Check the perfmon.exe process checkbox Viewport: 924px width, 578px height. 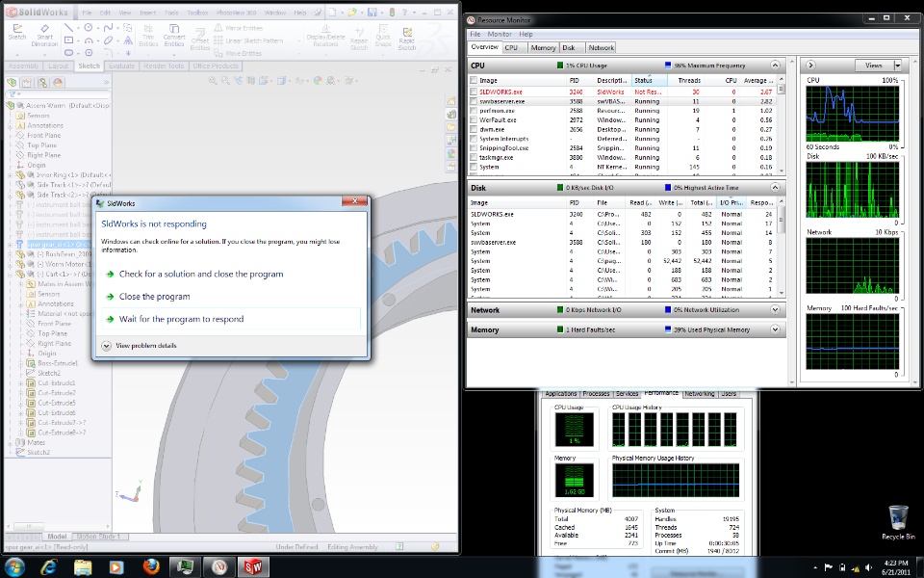pyautogui.click(x=474, y=111)
